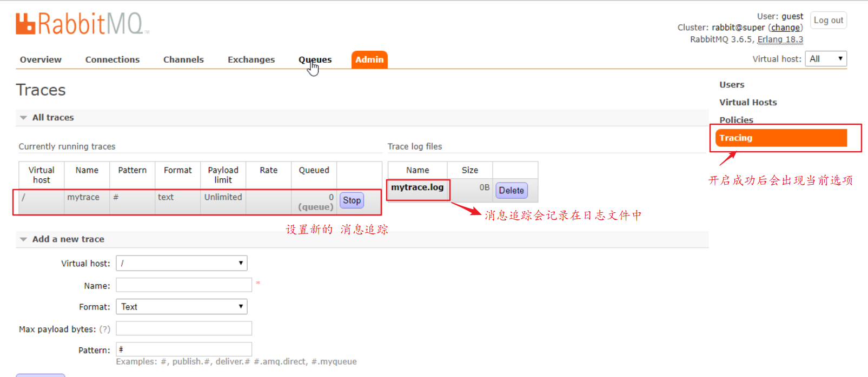Click the 0 (queue) cell of mytrace
868x377 pixels.
[x=314, y=202]
